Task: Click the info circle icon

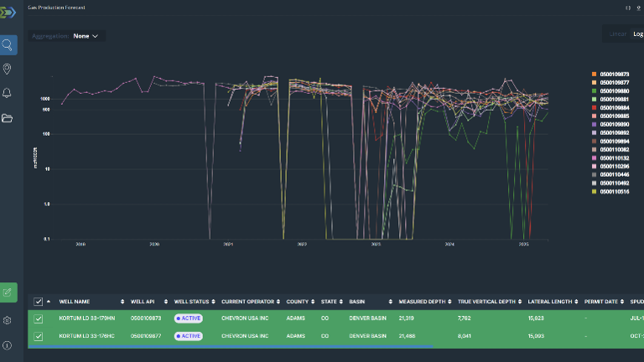Action: click(8, 345)
